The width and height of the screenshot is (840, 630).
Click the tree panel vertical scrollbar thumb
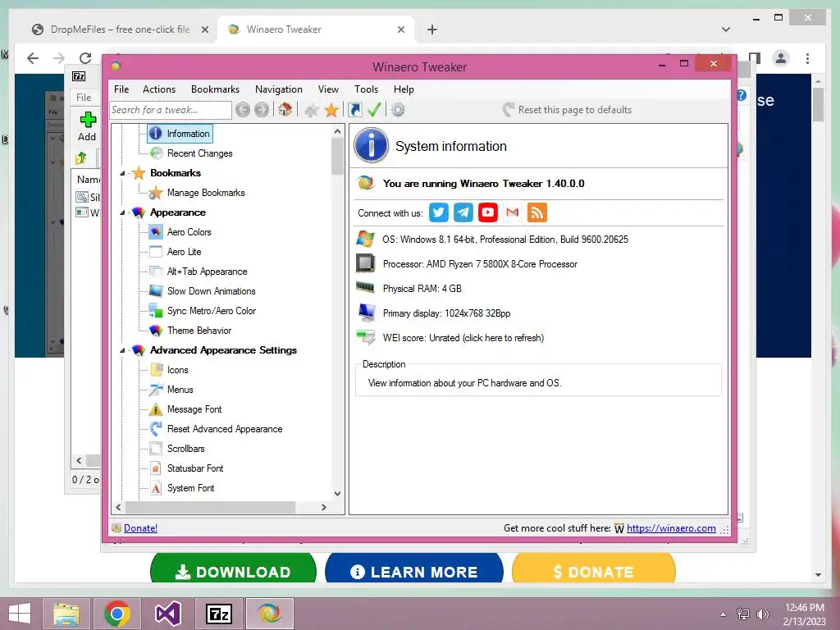pyautogui.click(x=337, y=156)
